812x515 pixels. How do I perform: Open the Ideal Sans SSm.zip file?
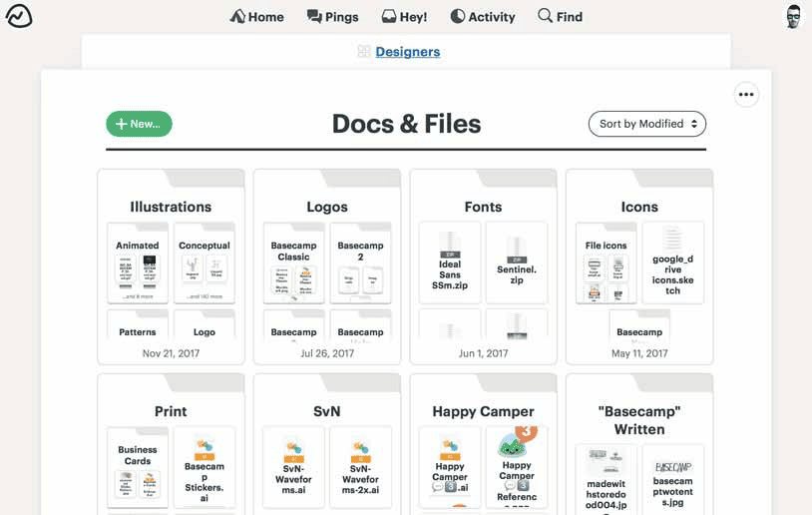[450, 262]
